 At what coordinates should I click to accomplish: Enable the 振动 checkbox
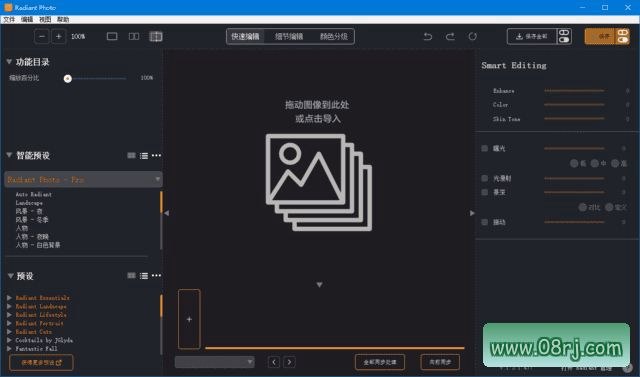point(484,222)
